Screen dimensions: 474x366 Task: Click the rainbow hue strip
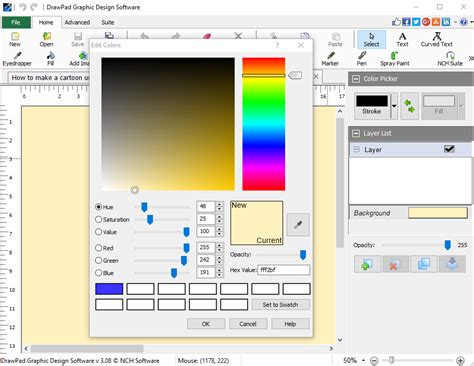[x=264, y=124]
